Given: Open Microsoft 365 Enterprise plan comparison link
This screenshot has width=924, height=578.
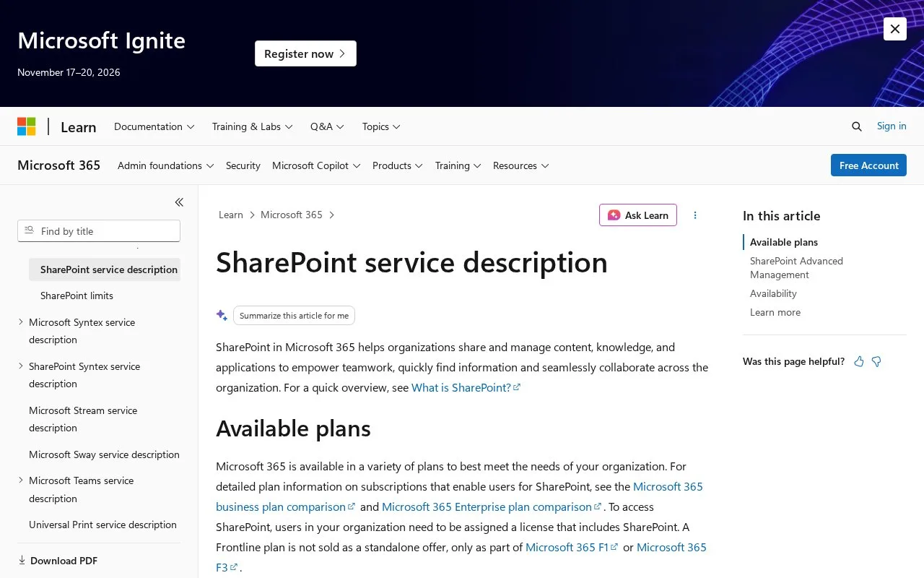Looking at the screenshot, I should (x=492, y=506).
